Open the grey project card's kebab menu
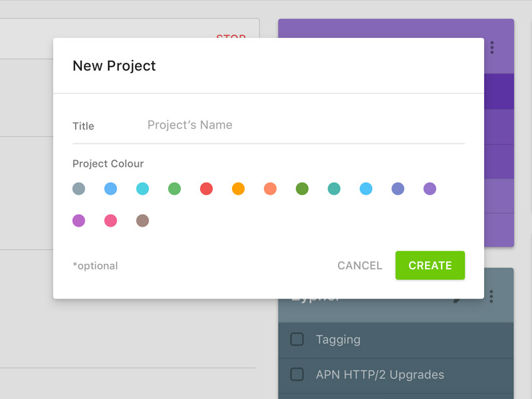This screenshot has height=399, width=532. coord(492,297)
